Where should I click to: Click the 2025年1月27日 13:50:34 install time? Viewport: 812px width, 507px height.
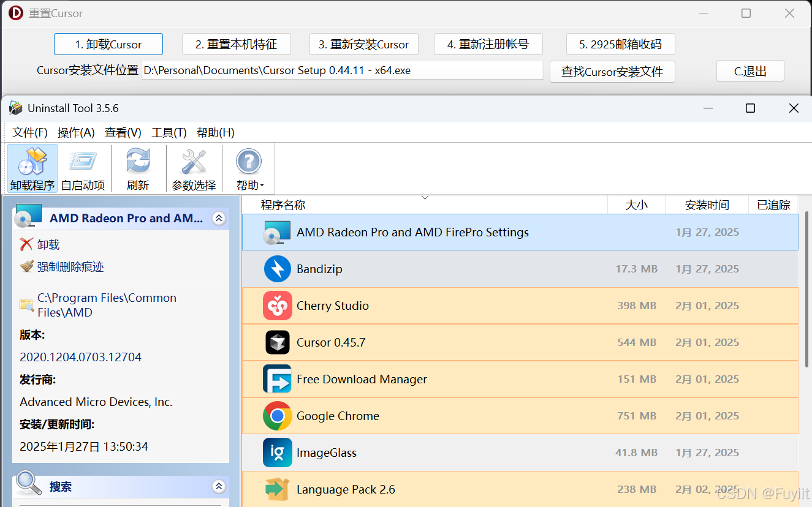click(84, 446)
